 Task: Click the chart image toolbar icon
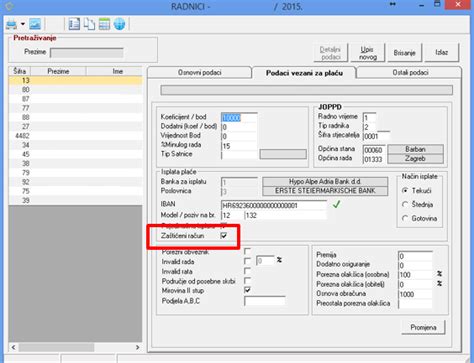point(35,24)
